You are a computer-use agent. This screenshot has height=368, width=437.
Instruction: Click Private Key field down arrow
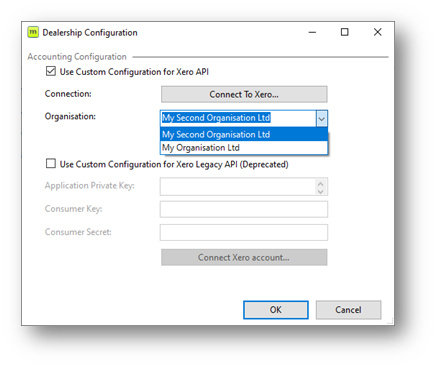tap(321, 191)
